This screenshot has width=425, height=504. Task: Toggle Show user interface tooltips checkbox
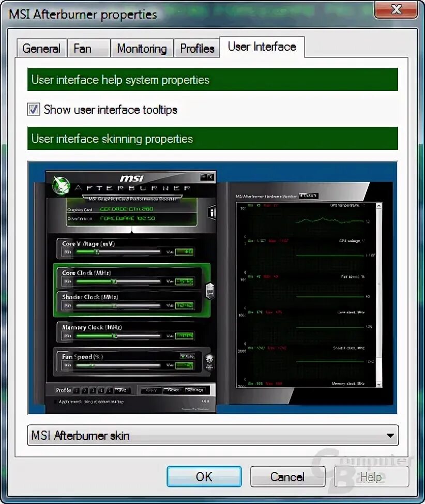point(34,110)
